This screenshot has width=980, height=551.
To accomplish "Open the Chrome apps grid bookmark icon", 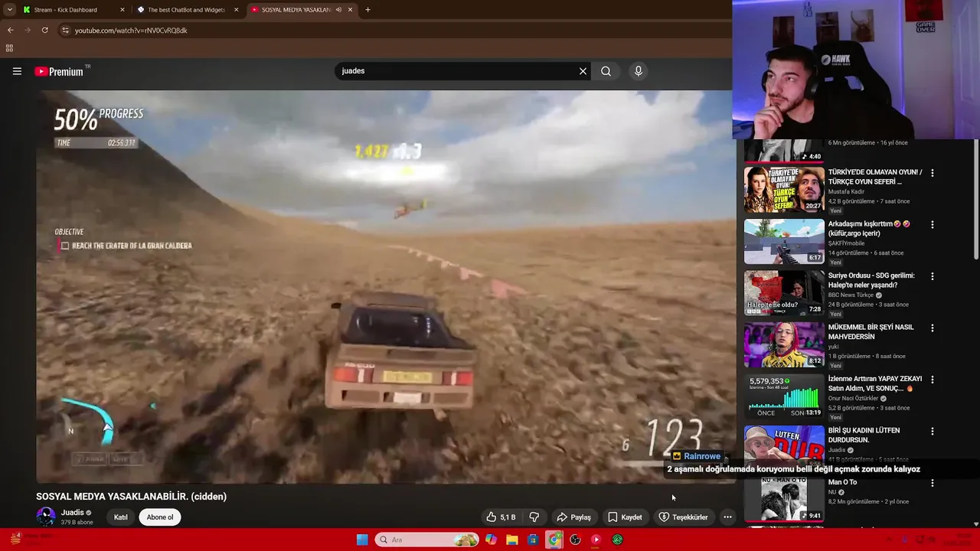I will pyautogui.click(x=9, y=48).
